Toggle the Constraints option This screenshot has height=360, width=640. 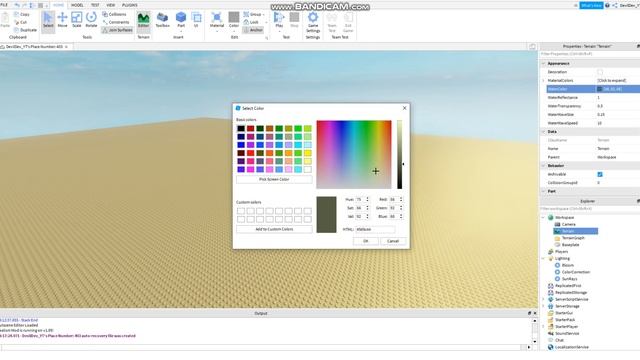116,22
